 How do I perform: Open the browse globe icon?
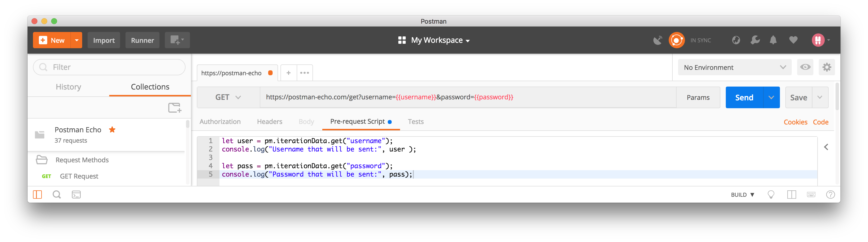click(736, 40)
